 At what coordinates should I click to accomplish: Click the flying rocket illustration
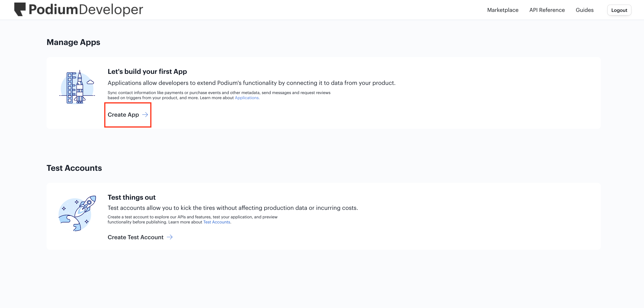(77, 213)
